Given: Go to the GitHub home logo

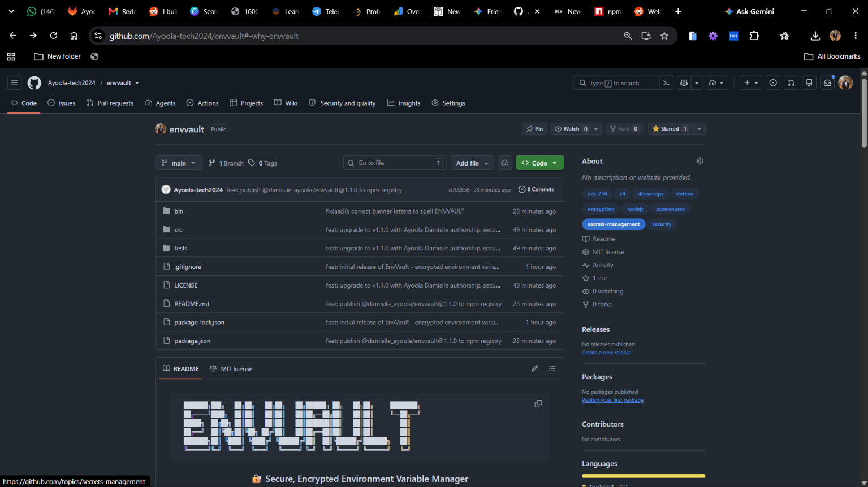Looking at the screenshot, I should point(34,83).
